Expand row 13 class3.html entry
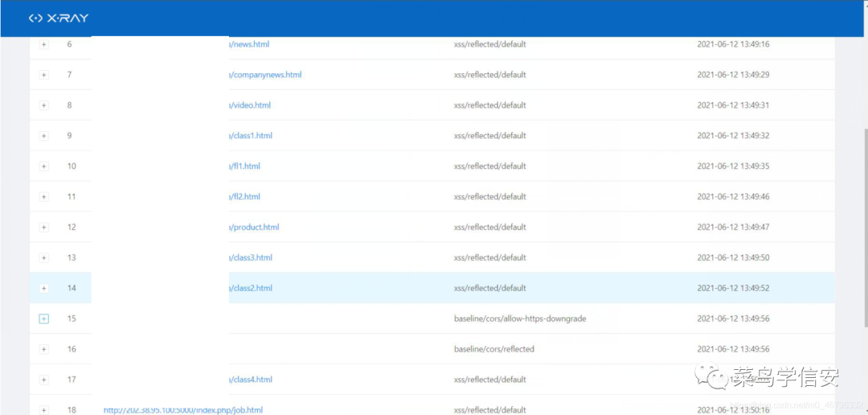Image resolution: width=868 pixels, height=415 pixels. point(44,257)
